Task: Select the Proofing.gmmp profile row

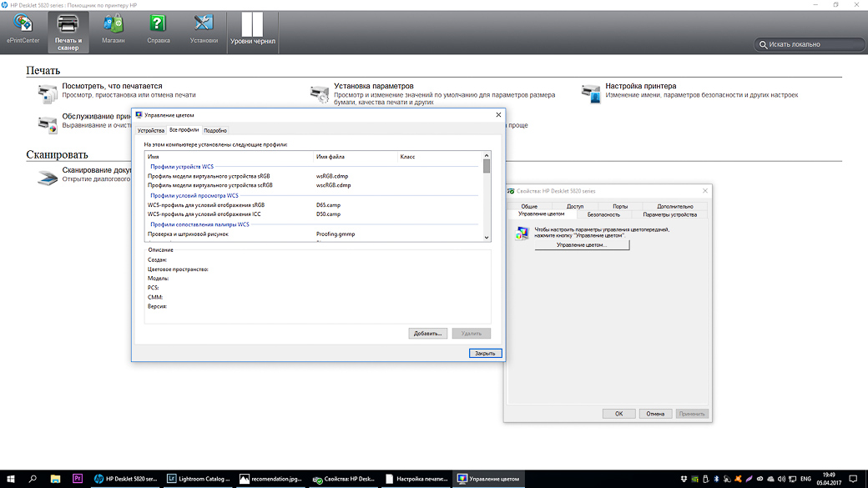Action: [313, 234]
